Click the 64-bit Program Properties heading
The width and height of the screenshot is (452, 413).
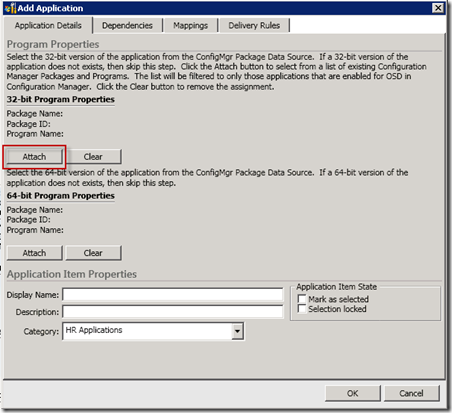[x=61, y=196]
